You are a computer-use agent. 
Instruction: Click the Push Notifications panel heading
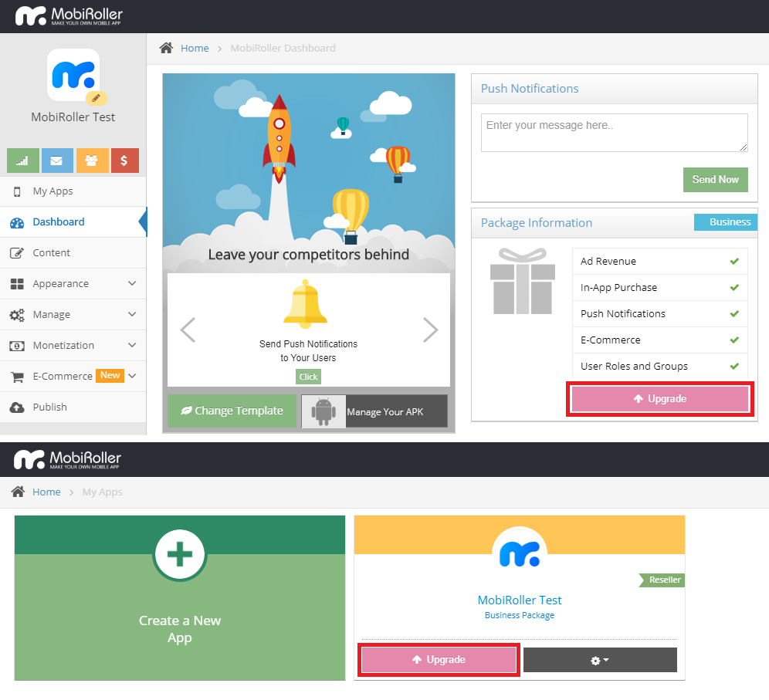point(530,89)
